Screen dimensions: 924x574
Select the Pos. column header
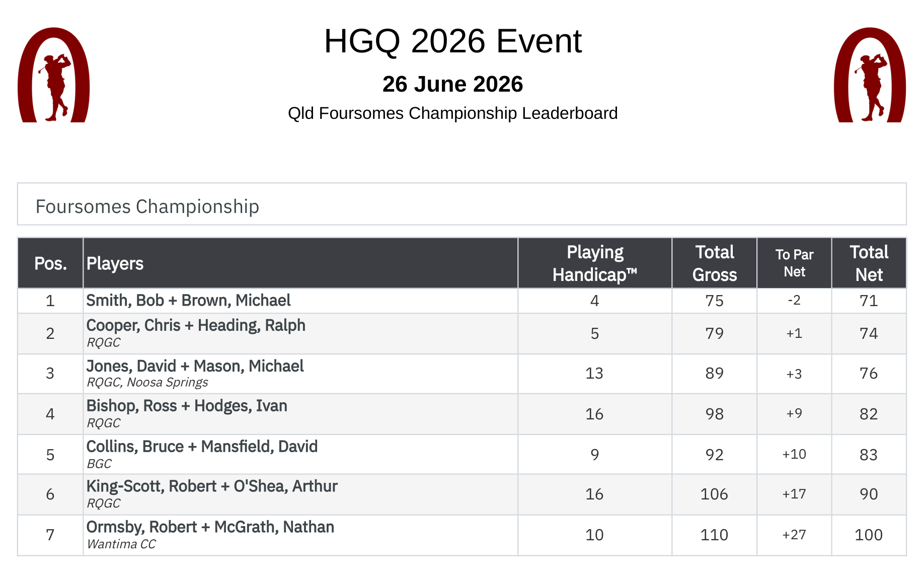pos(50,263)
